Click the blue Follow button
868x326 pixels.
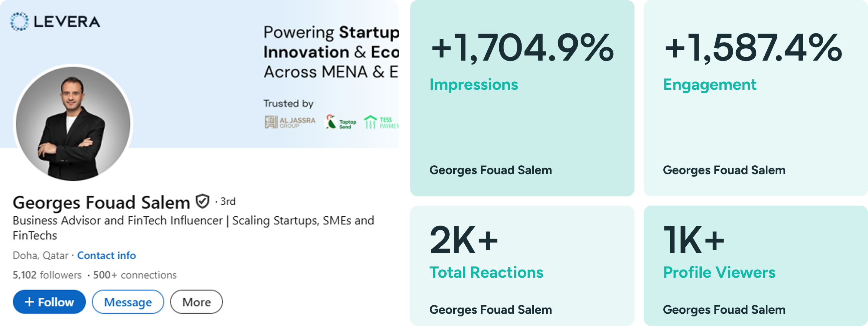coord(49,302)
